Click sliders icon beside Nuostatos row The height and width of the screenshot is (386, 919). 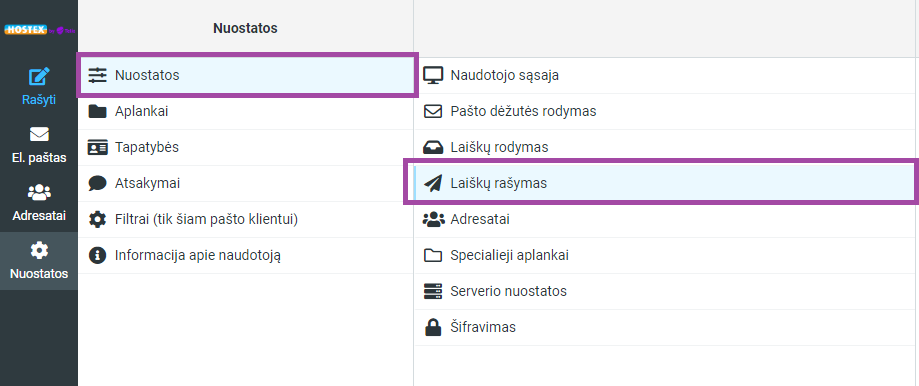pyautogui.click(x=97, y=75)
